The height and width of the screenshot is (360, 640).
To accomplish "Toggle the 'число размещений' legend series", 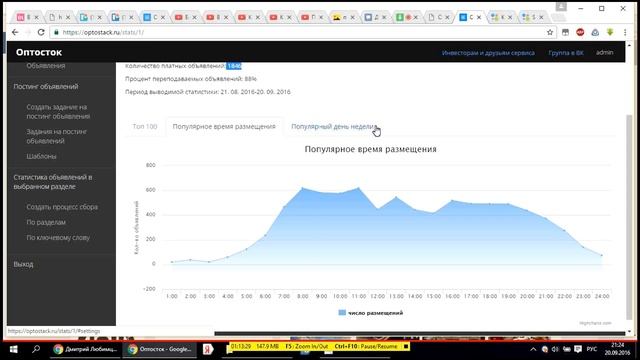I will pyautogui.click(x=371, y=313).
